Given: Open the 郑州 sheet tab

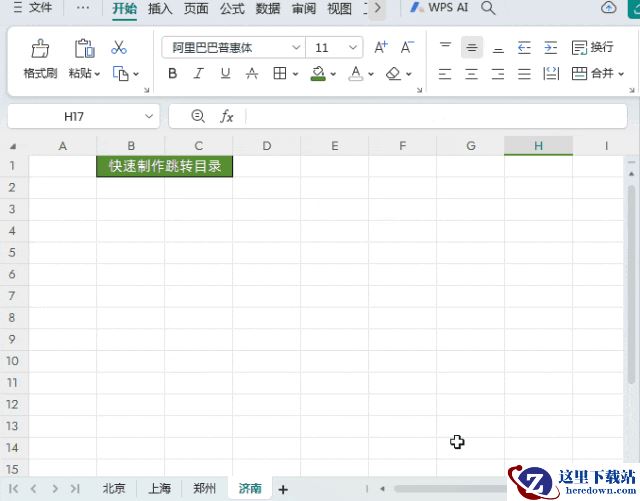Looking at the screenshot, I should click(x=204, y=488).
